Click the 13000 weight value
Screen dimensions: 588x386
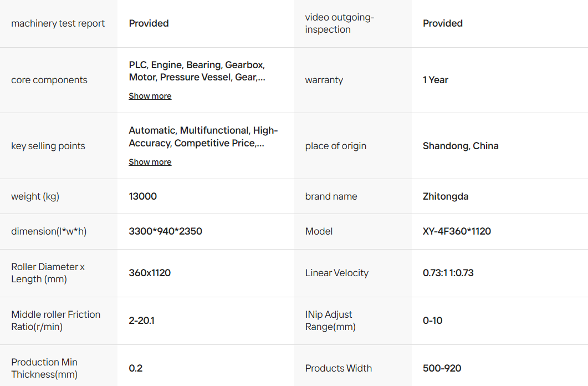click(x=143, y=196)
